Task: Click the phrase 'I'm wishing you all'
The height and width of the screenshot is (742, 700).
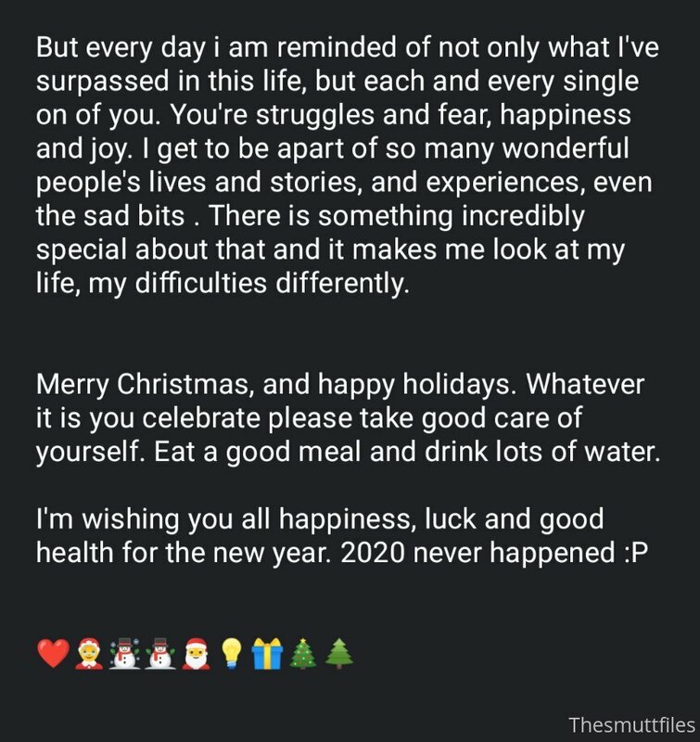Action: pyautogui.click(x=153, y=519)
